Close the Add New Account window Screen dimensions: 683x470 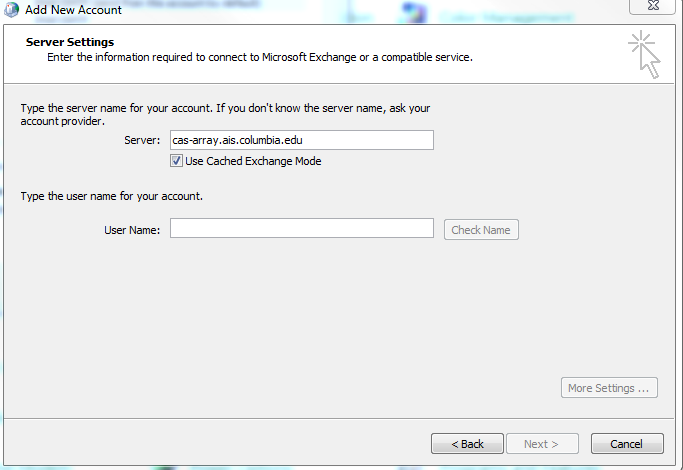click(x=652, y=6)
